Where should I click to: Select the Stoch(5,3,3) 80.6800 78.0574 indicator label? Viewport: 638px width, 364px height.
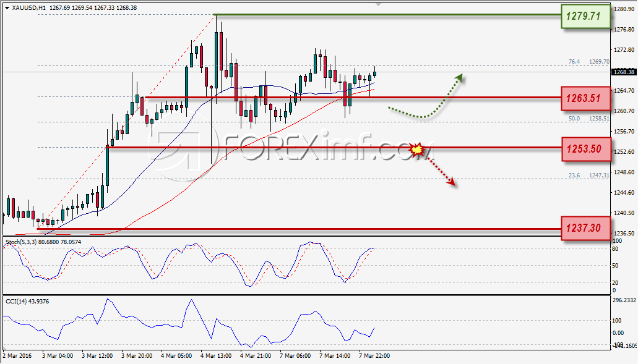[x=43, y=242]
